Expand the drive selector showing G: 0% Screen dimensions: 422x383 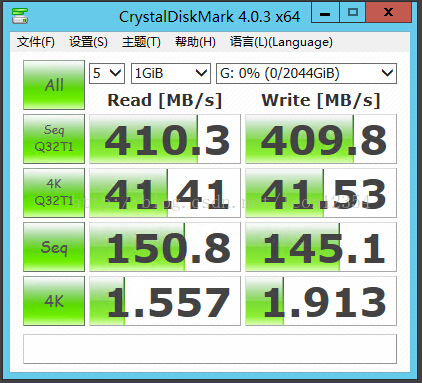click(x=306, y=73)
